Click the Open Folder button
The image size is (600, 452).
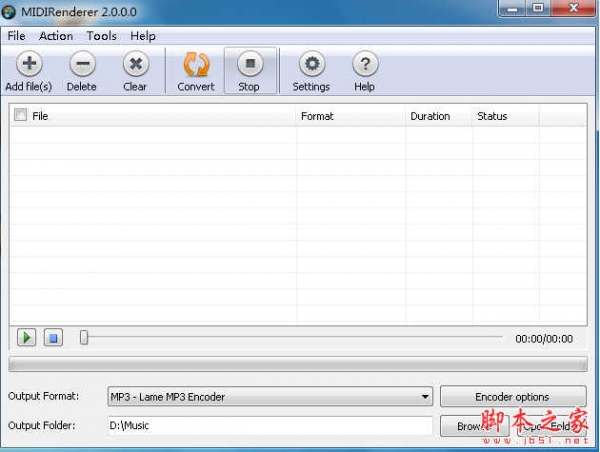coord(551,426)
